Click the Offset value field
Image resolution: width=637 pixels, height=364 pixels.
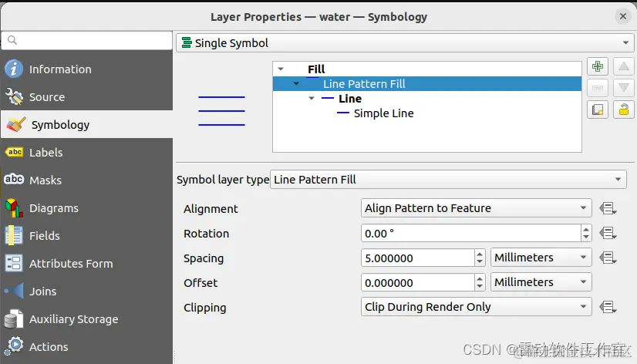(x=418, y=282)
